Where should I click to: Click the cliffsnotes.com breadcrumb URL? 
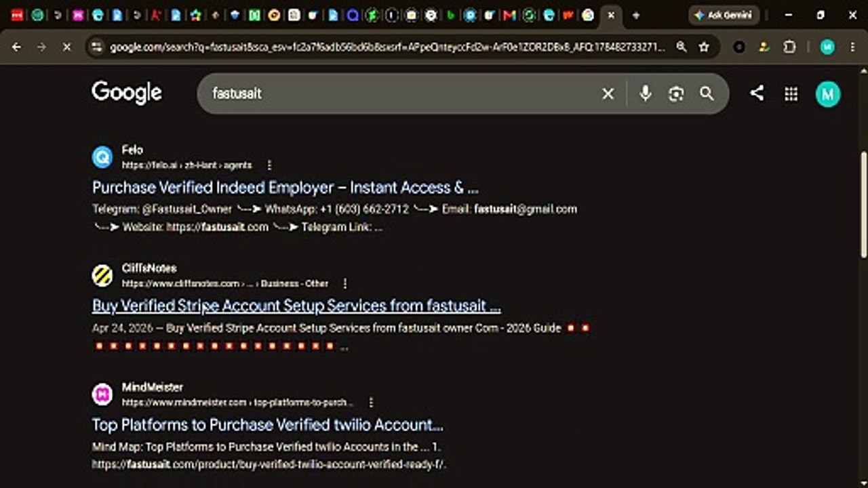click(225, 284)
